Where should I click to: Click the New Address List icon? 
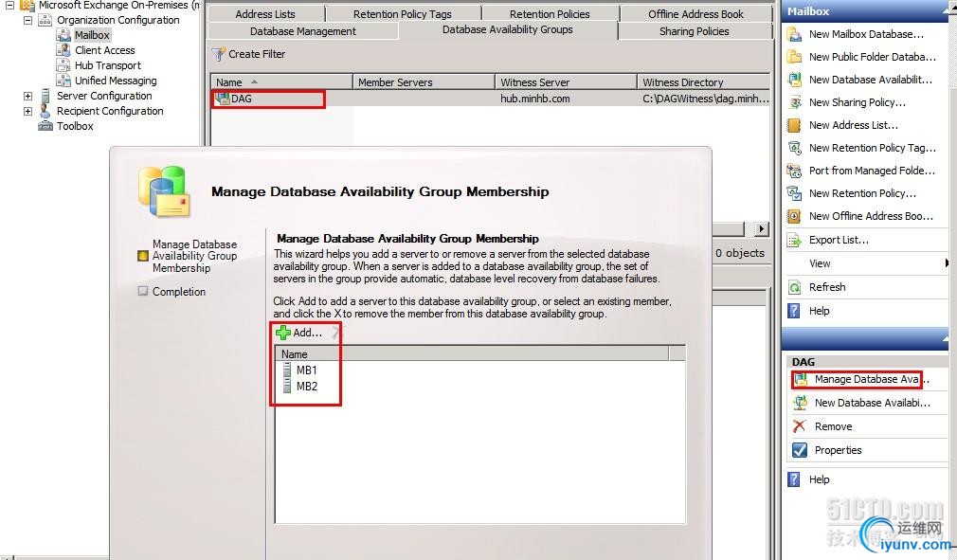point(794,125)
